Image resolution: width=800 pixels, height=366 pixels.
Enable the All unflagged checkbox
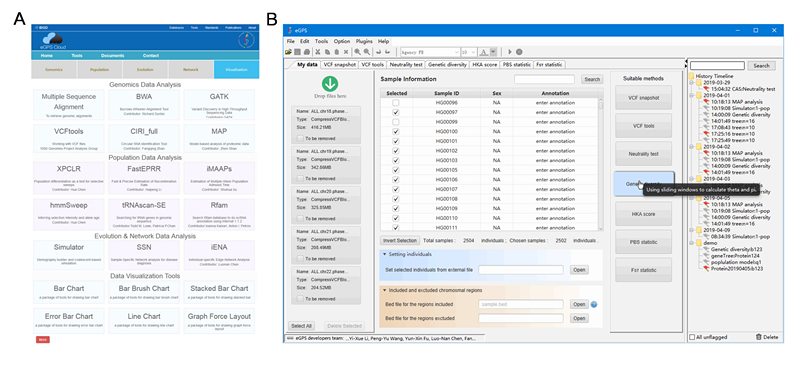click(692, 337)
